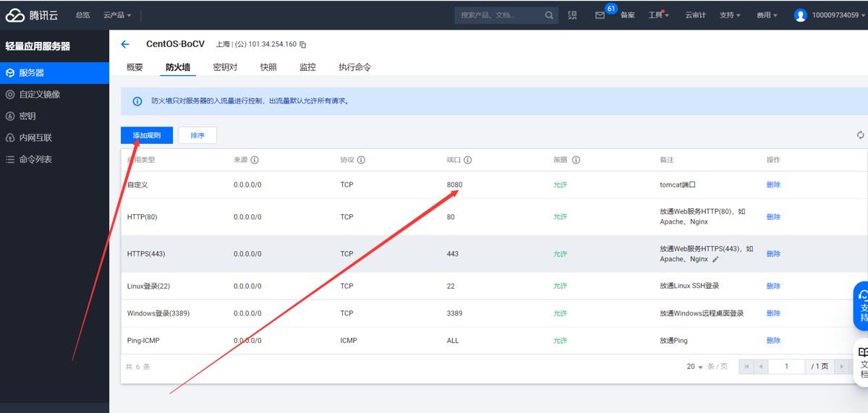Image resolution: width=868 pixels, height=413 pixels.
Task: Click the search magnifier icon
Action: point(550,15)
